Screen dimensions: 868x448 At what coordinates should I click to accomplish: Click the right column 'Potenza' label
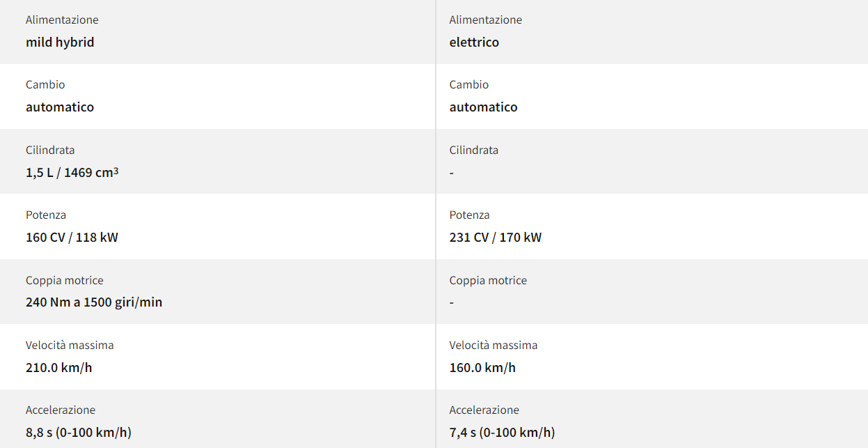tap(470, 215)
